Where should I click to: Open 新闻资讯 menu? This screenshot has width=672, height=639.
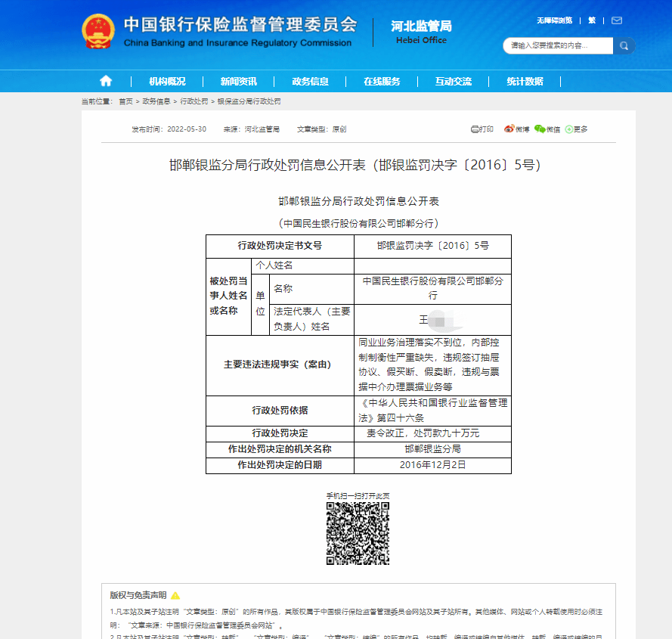coord(239,81)
